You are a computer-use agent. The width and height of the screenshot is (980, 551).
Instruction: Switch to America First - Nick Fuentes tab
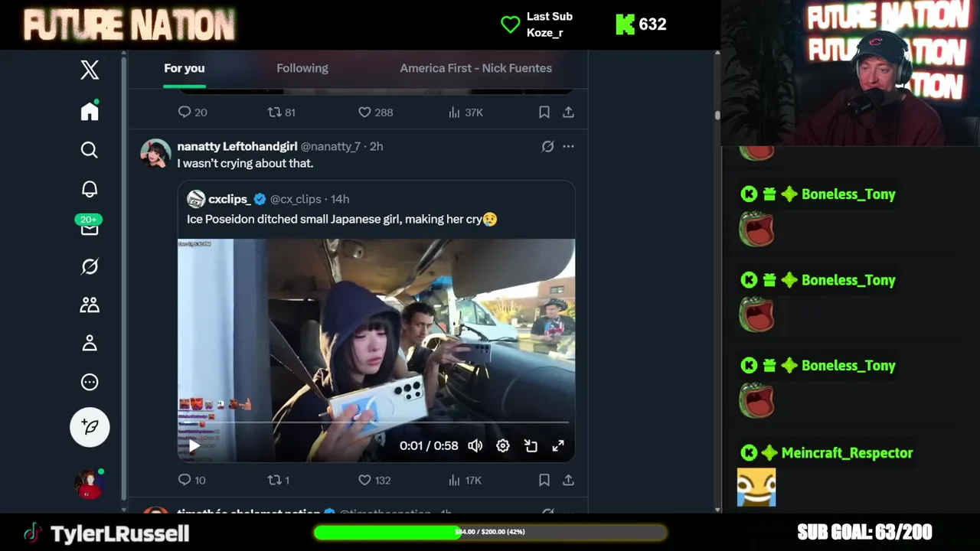click(x=475, y=68)
